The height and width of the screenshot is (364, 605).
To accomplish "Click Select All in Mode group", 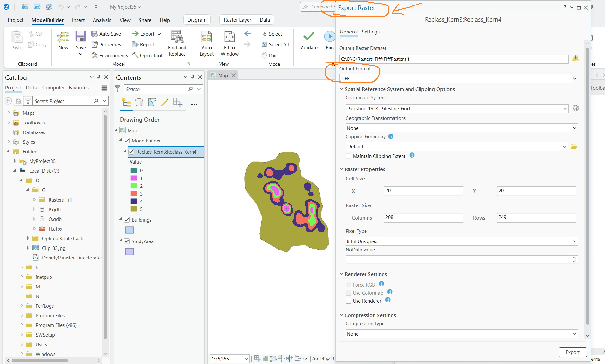I will [275, 44].
